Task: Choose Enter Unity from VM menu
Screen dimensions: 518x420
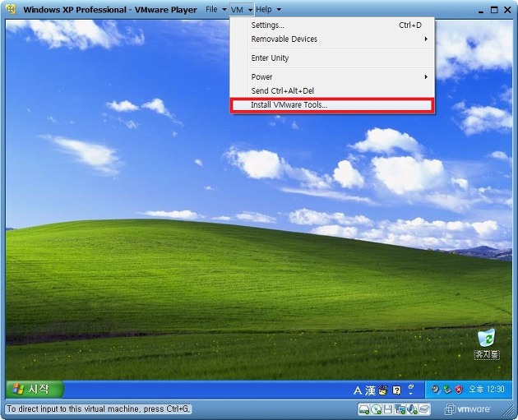Action: pos(332,58)
